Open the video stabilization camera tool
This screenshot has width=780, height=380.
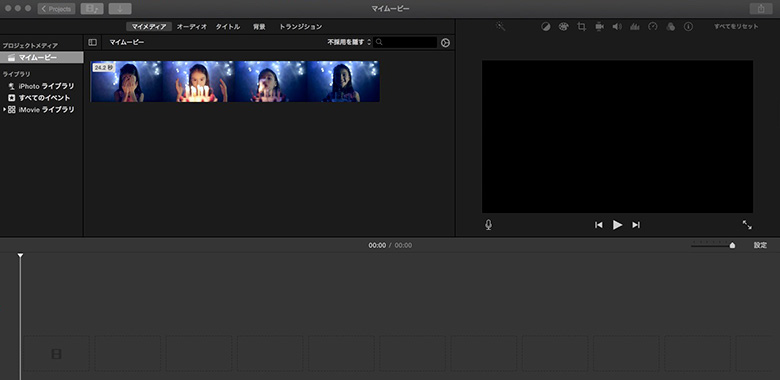click(x=599, y=27)
